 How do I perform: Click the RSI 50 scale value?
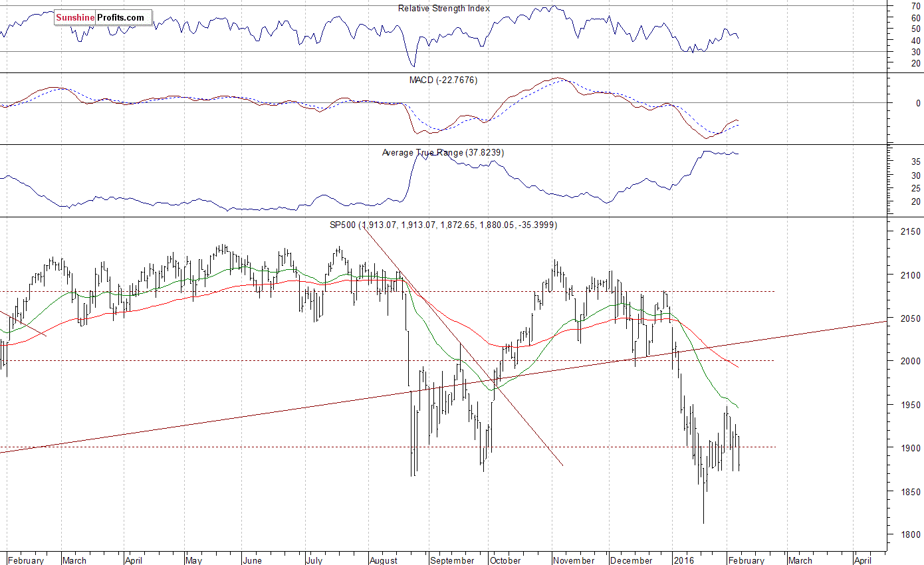coord(915,29)
